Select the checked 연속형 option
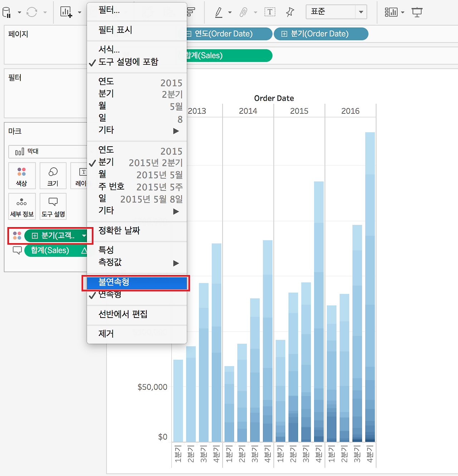Viewport: 458px width, 476px height. click(x=137, y=295)
